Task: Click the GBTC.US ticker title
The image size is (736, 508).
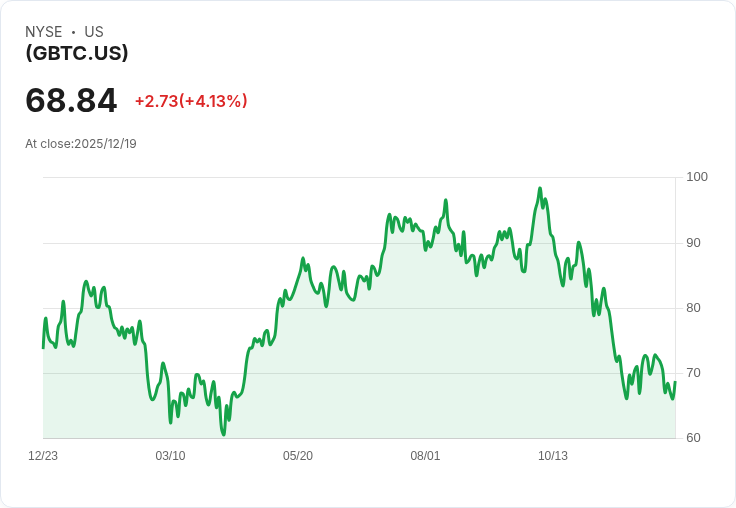Action: pyautogui.click(x=77, y=53)
